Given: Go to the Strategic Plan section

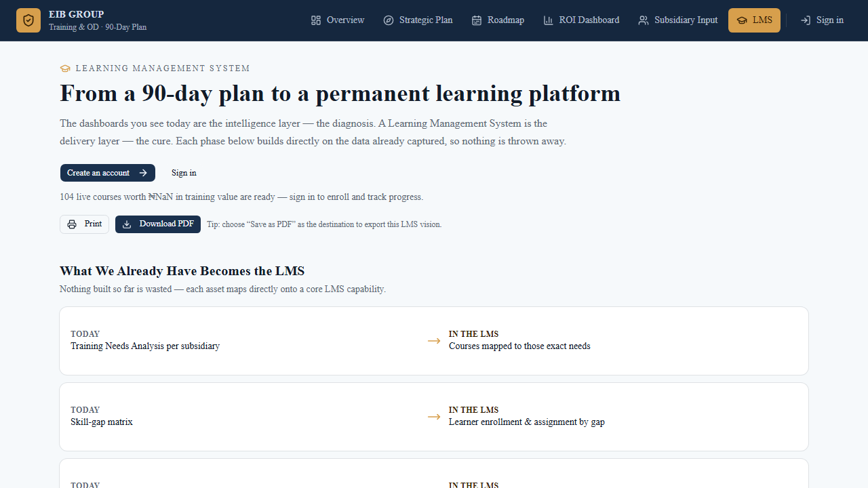Looking at the screenshot, I should (x=418, y=20).
